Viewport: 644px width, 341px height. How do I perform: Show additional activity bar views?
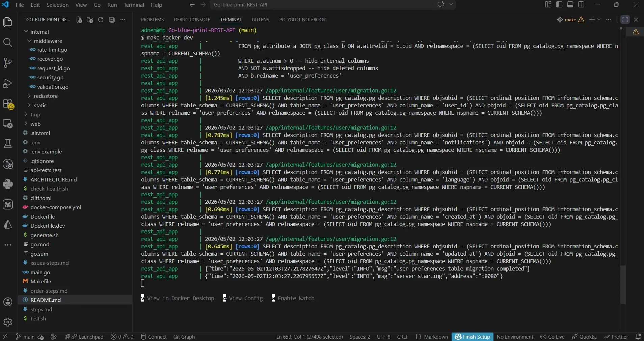coord(7,245)
